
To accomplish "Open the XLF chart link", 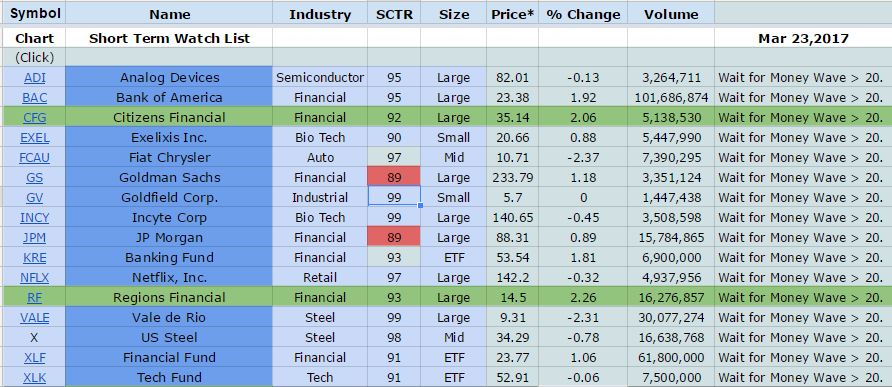I will click(x=34, y=358).
